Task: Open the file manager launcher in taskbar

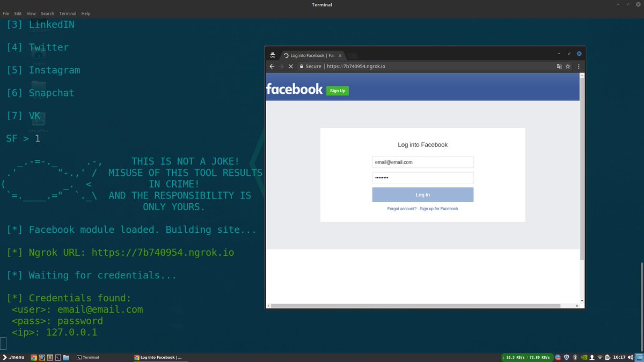Action: [66, 357]
